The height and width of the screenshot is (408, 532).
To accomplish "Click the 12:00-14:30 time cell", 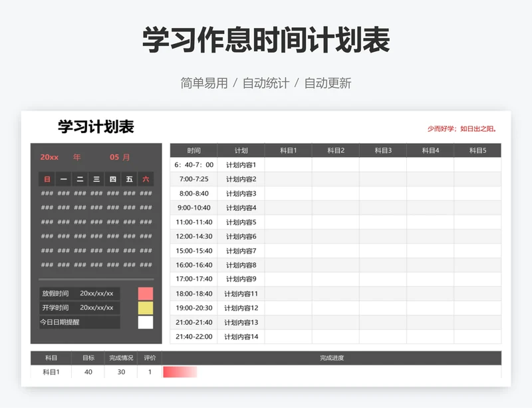I will pos(194,236).
